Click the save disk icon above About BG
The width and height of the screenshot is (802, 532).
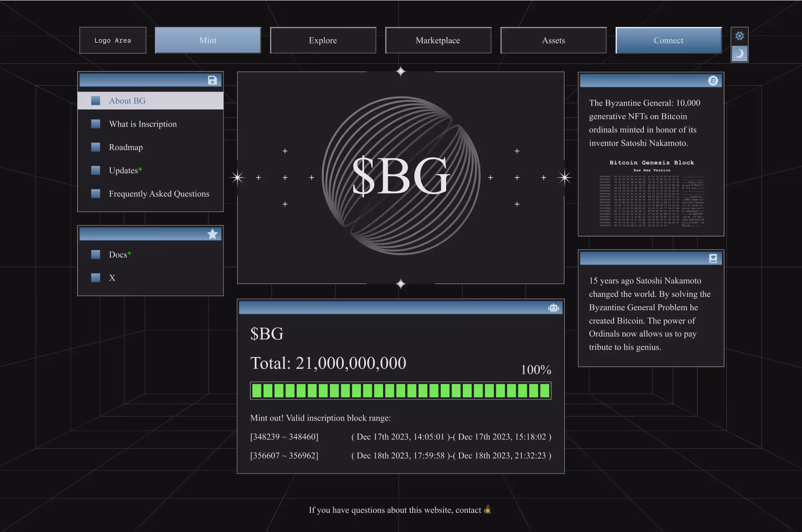tap(212, 80)
